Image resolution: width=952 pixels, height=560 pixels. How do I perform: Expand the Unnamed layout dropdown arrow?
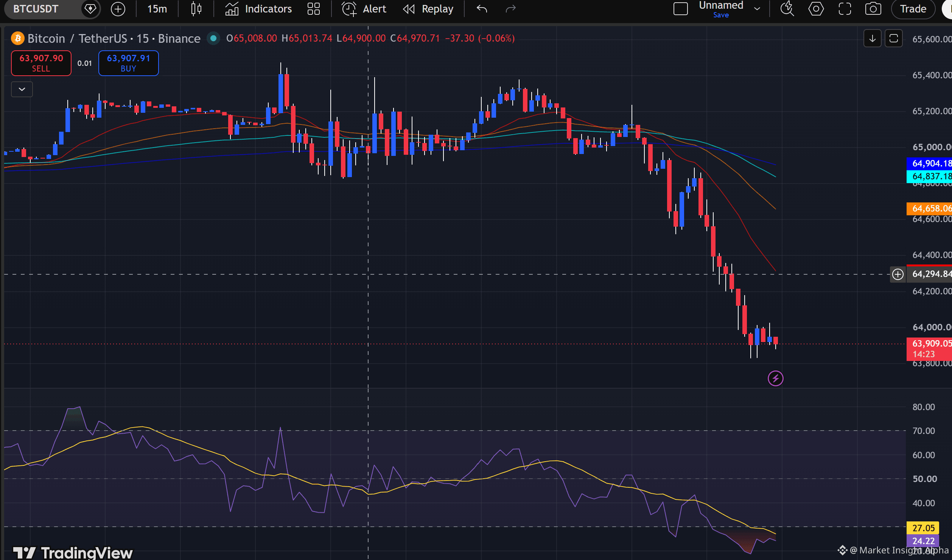(757, 9)
